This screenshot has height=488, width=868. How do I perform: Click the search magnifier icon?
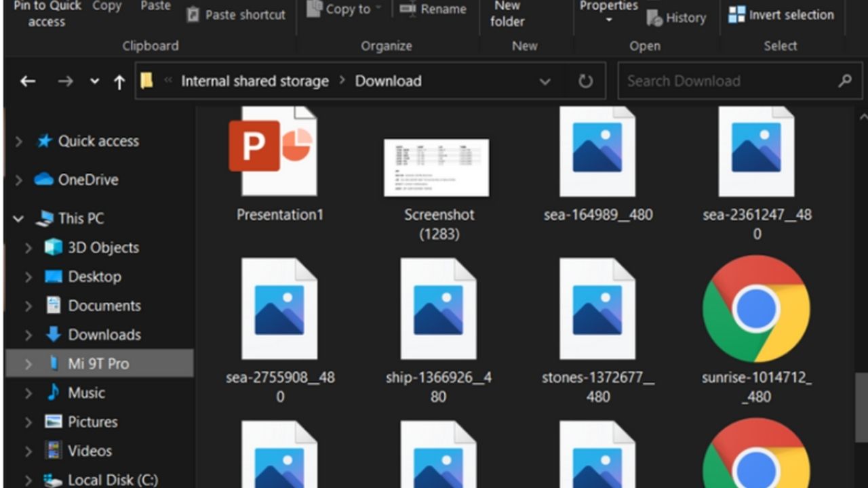(x=845, y=81)
